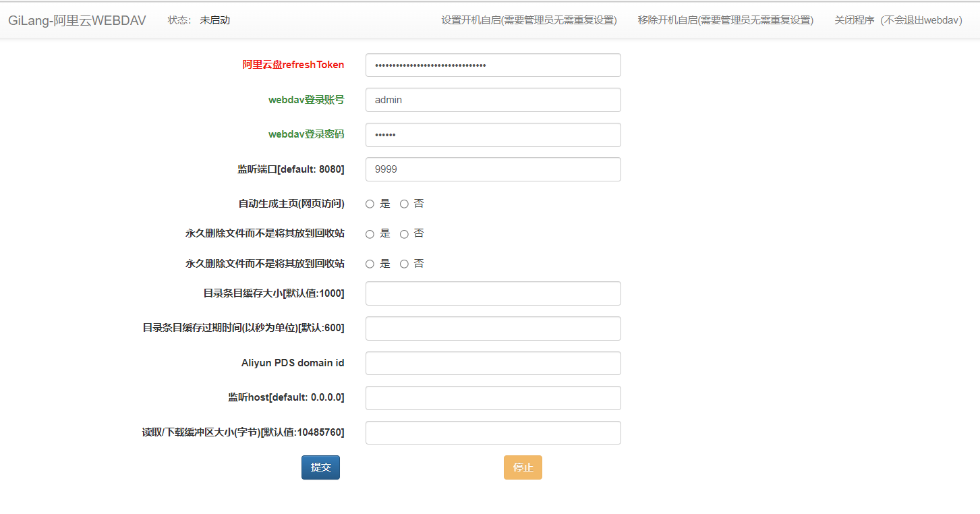This screenshot has width=980, height=514.
Task: Click the 目录条目缓存过期时间 label text
Action: tap(243, 328)
